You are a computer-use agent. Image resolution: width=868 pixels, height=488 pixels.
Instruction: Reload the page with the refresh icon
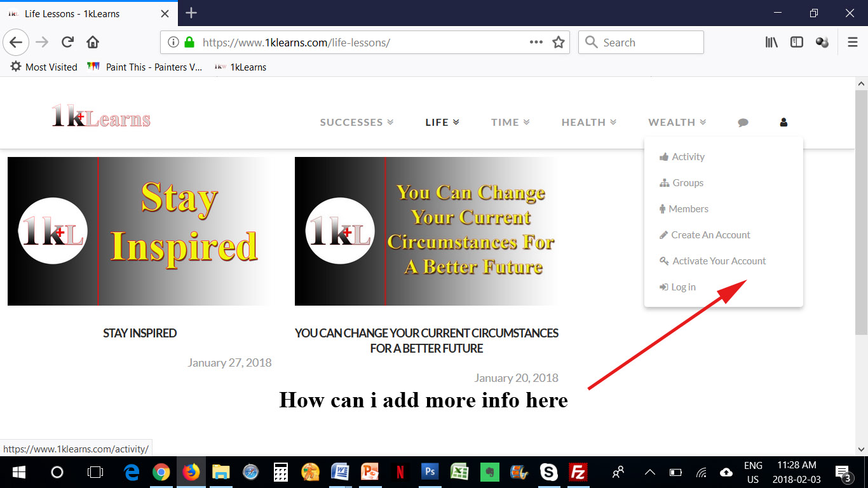pyautogui.click(x=67, y=43)
